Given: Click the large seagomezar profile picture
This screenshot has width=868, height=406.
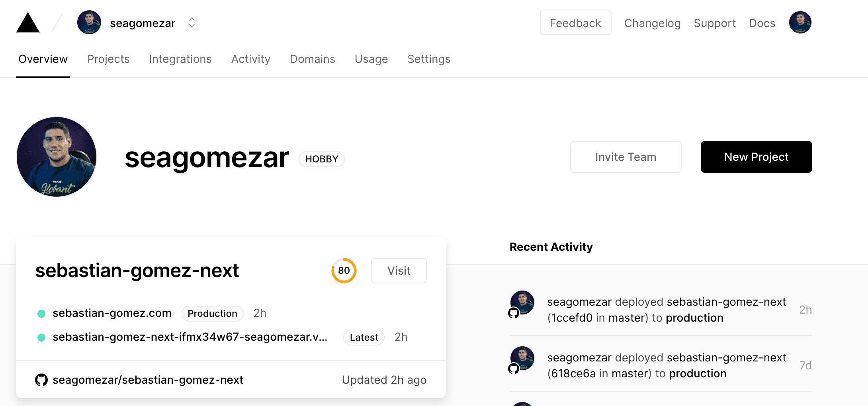Looking at the screenshot, I should 57,157.
